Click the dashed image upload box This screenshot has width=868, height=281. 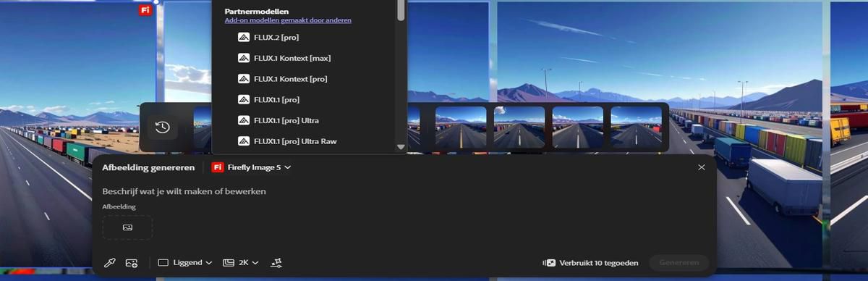(x=127, y=227)
